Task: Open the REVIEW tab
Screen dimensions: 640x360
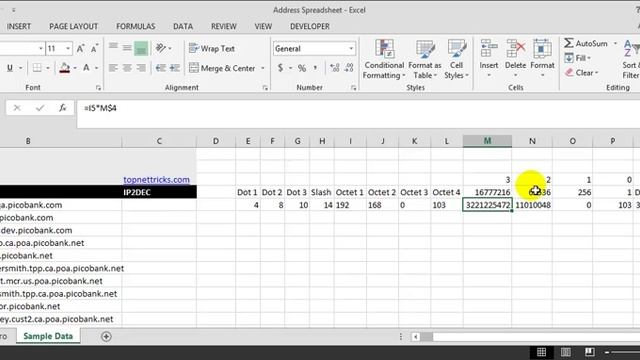Action: point(224,27)
